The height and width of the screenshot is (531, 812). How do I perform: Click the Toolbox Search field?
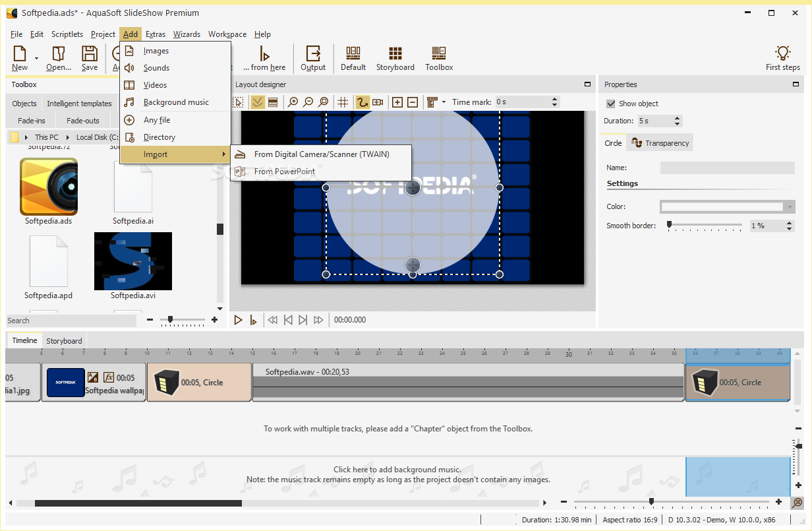point(71,321)
